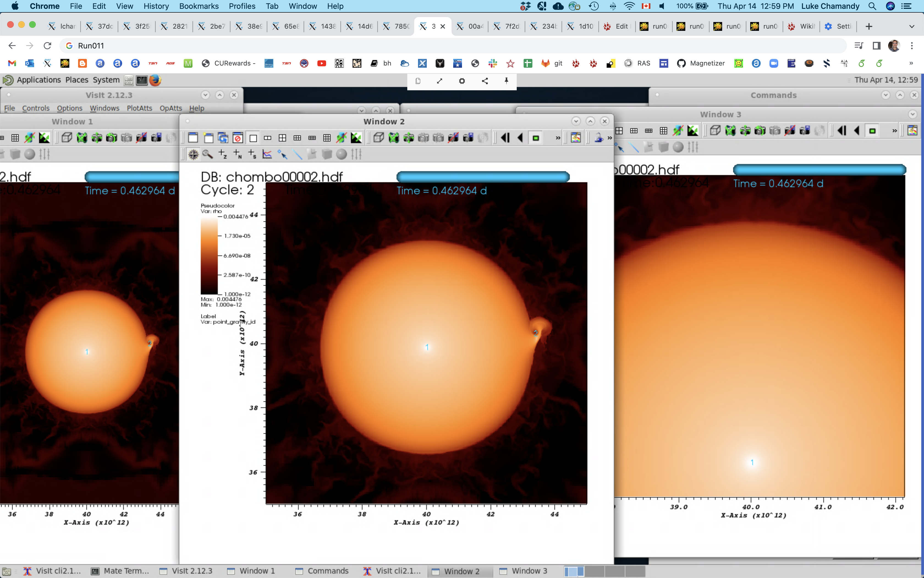Toggle bounding box cube icon in Window 1

point(67,138)
